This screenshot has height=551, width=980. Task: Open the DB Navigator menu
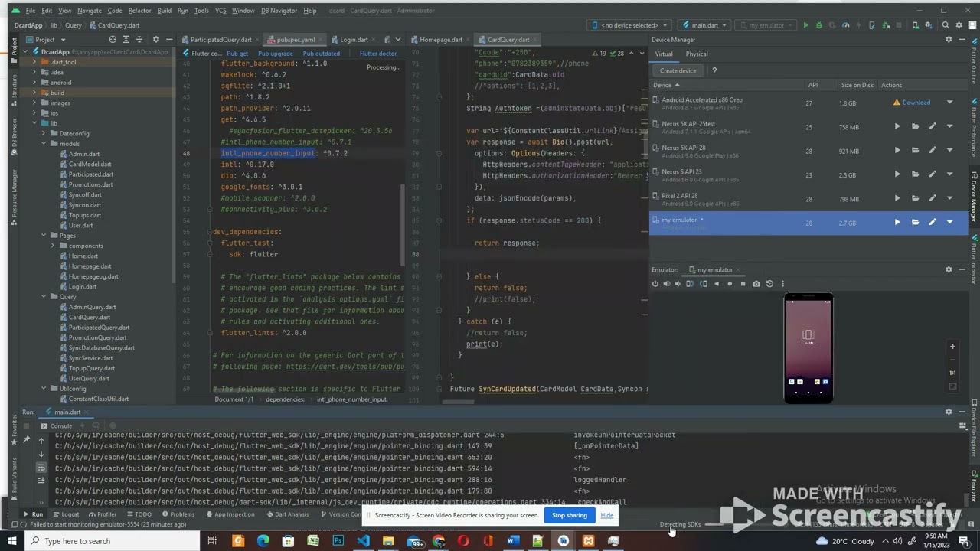point(279,11)
